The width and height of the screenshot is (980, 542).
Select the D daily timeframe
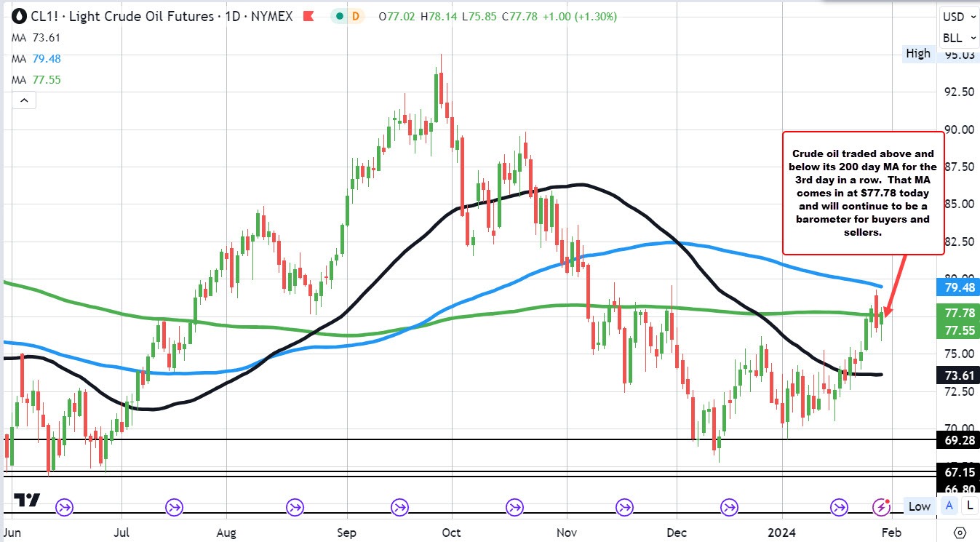pos(356,15)
